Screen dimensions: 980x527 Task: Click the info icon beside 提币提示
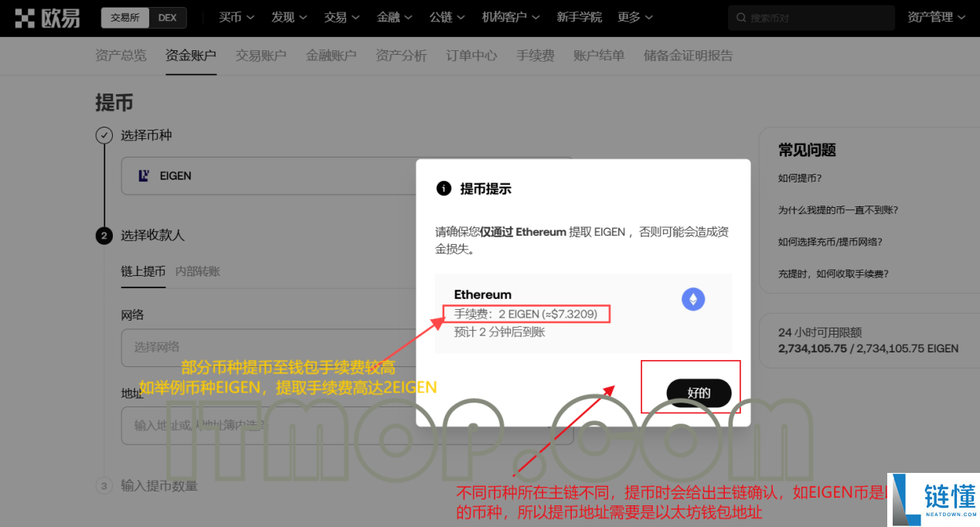coord(444,189)
